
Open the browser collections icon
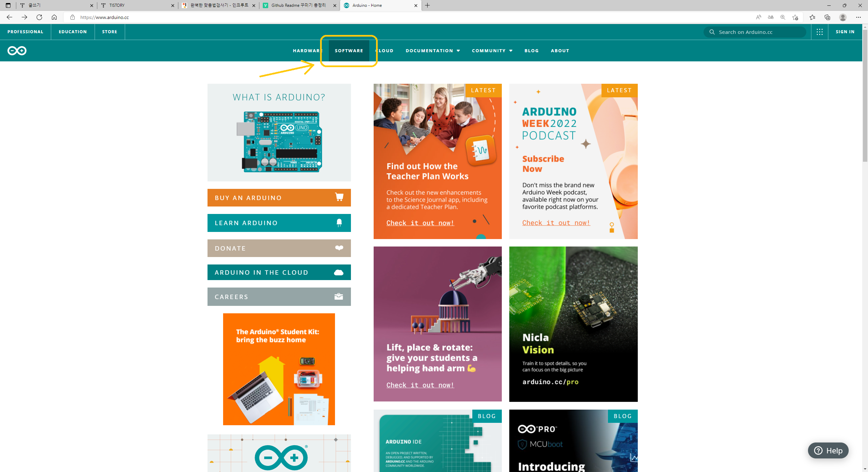click(827, 17)
